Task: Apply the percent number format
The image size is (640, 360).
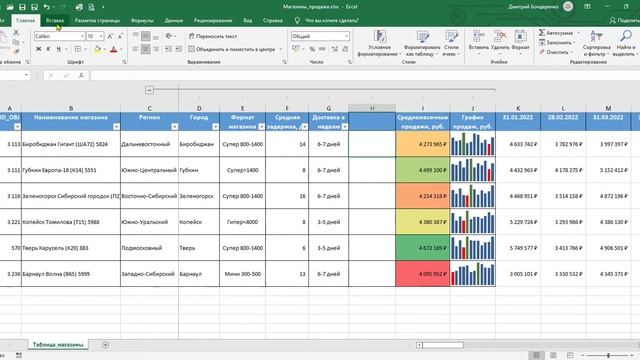Action: [x=312, y=49]
